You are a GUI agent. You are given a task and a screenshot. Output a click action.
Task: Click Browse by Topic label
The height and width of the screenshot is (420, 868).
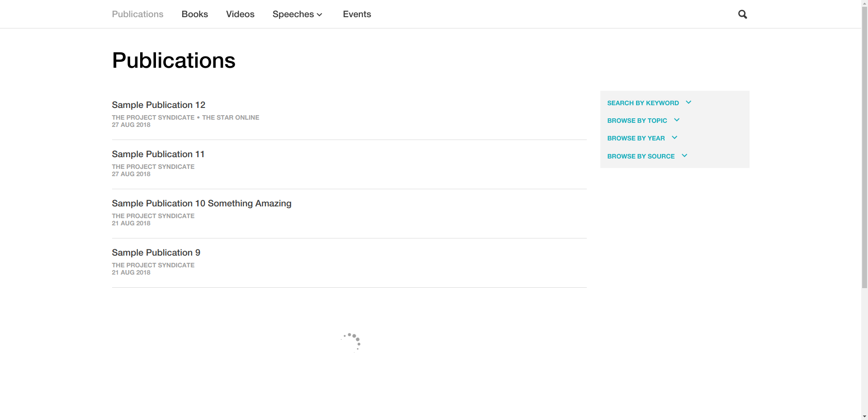(637, 121)
